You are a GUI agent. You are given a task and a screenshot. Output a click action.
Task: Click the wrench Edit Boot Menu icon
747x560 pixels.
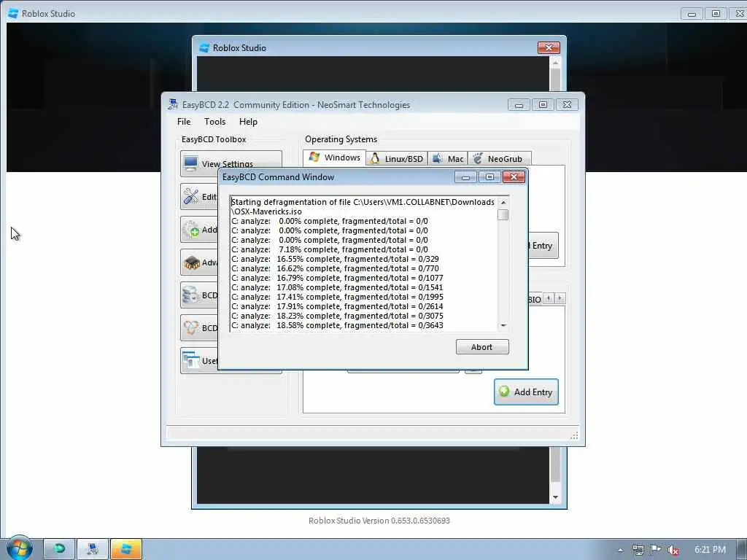(x=191, y=196)
